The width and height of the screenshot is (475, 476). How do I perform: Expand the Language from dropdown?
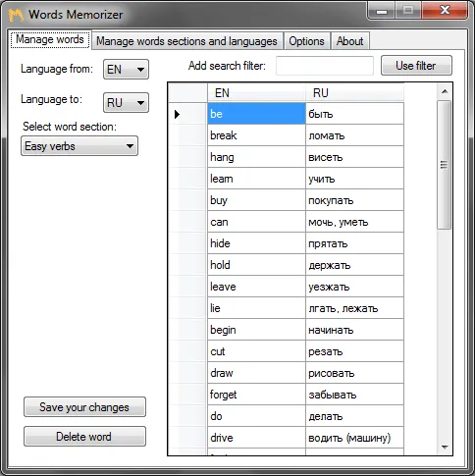click(x=126, y=70)
